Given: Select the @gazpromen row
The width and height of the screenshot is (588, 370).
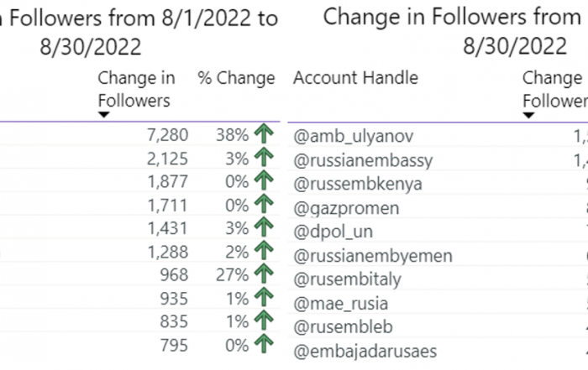Looking at the screenshot, I should click(438, 208).
